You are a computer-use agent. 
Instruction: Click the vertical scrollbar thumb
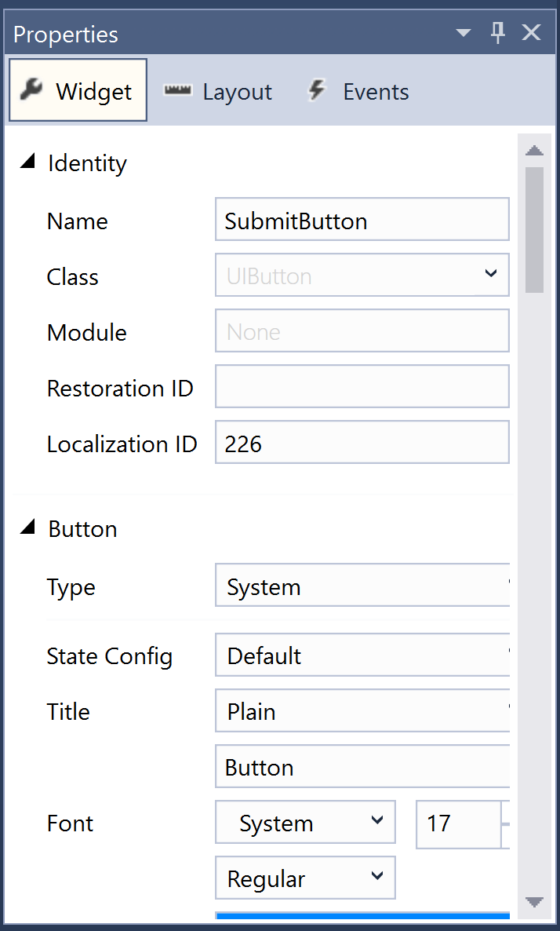point(534,230)
